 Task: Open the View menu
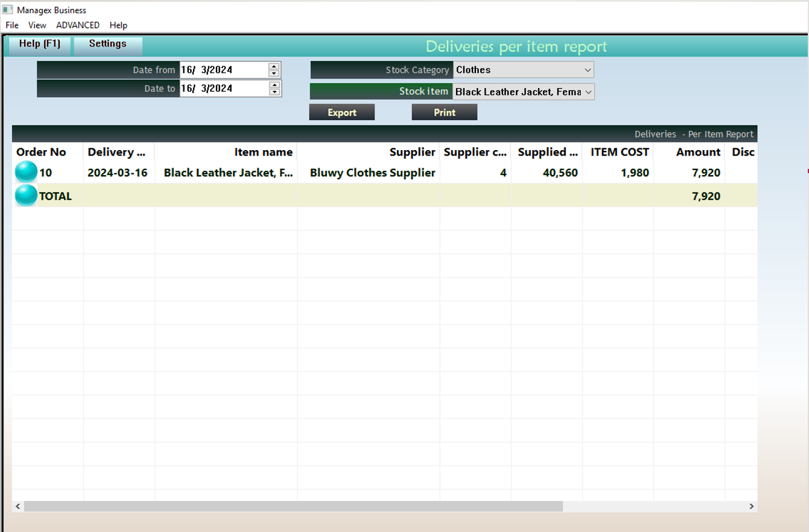tap(37, 25)
